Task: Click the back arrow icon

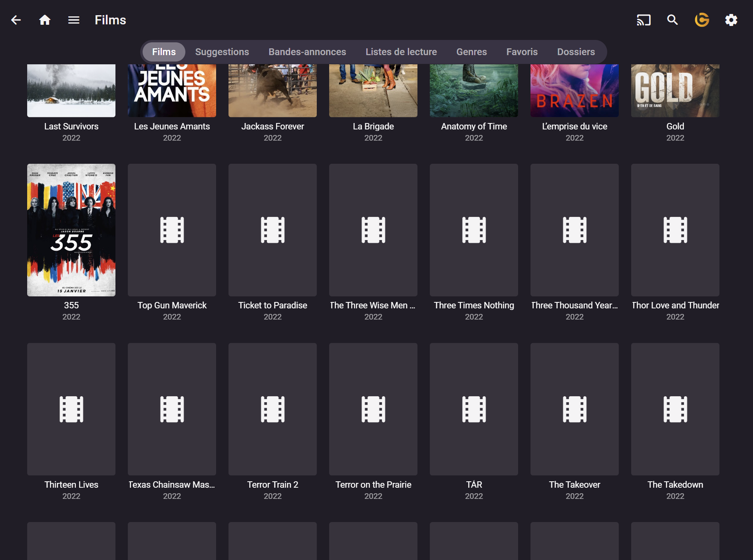Action: 16,20
